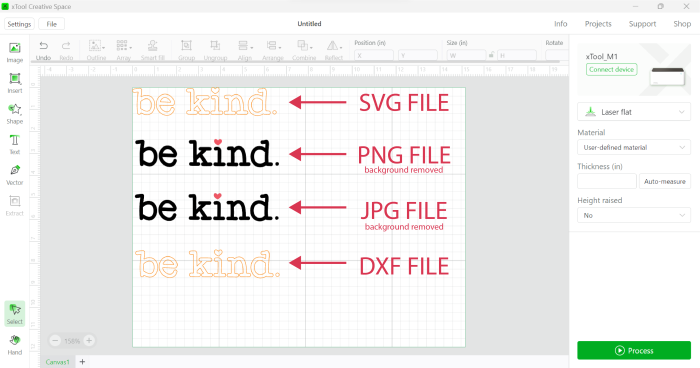
Task: Open the Height raised dropdown
Action: [634, 215]
